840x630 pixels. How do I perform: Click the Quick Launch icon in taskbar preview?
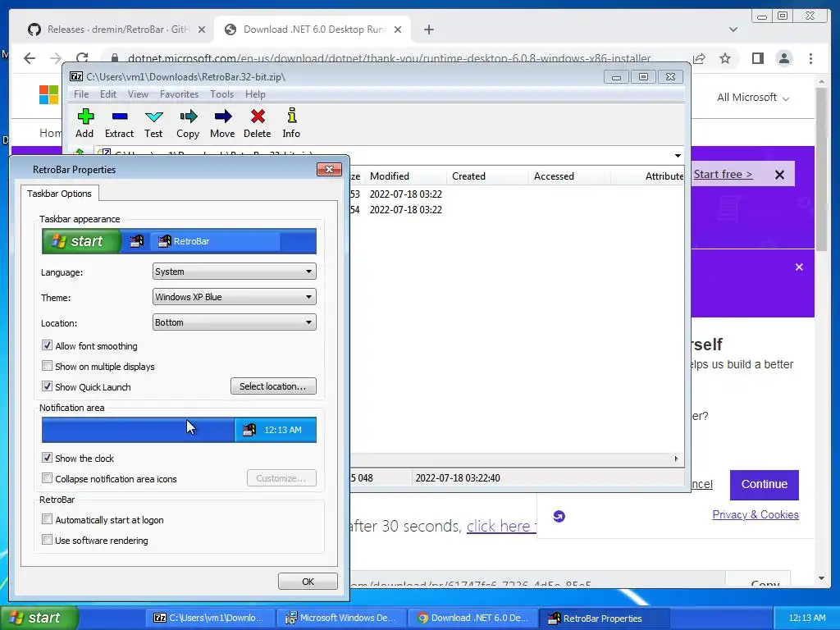[137, 241]
